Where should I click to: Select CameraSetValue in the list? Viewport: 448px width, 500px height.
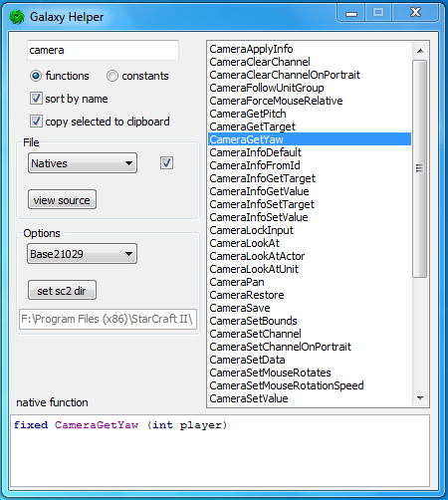coord(310,398)
